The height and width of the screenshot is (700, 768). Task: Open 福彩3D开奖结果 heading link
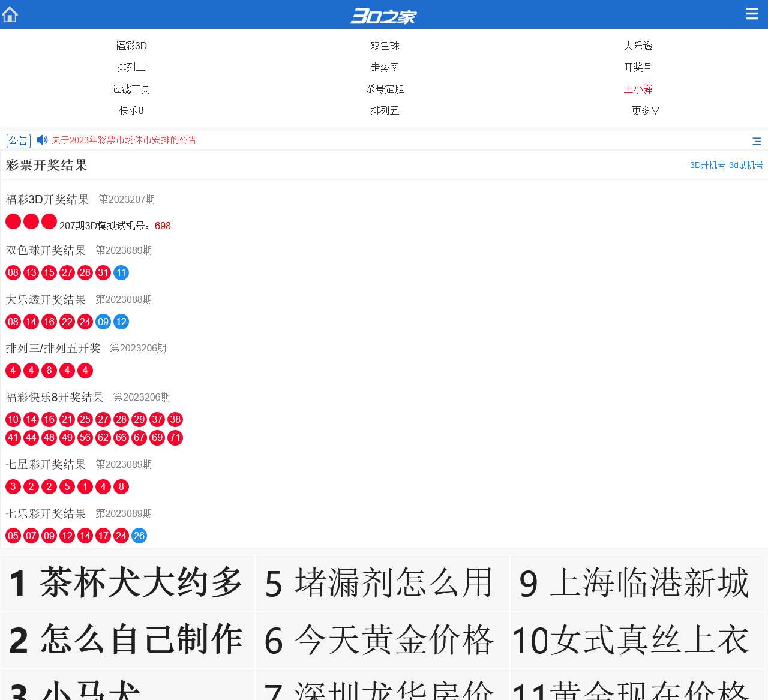click(47, 199)
